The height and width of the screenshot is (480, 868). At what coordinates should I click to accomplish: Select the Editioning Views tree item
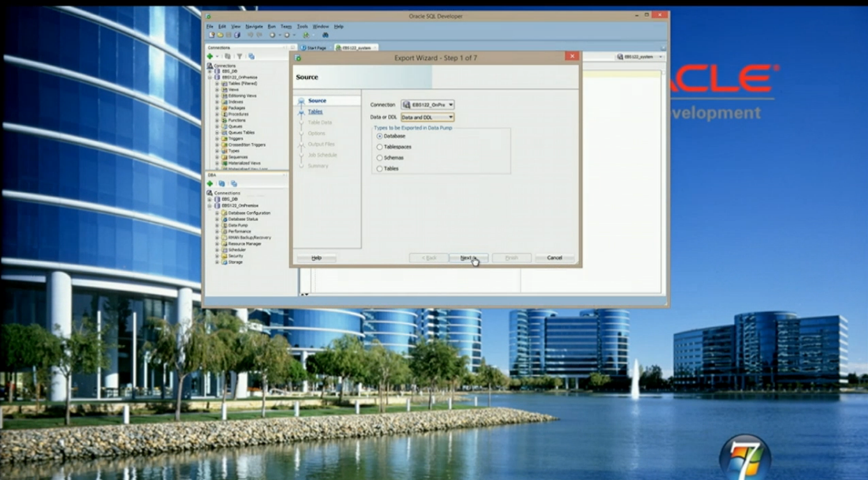pyautogui.click(x=243, y=96)
